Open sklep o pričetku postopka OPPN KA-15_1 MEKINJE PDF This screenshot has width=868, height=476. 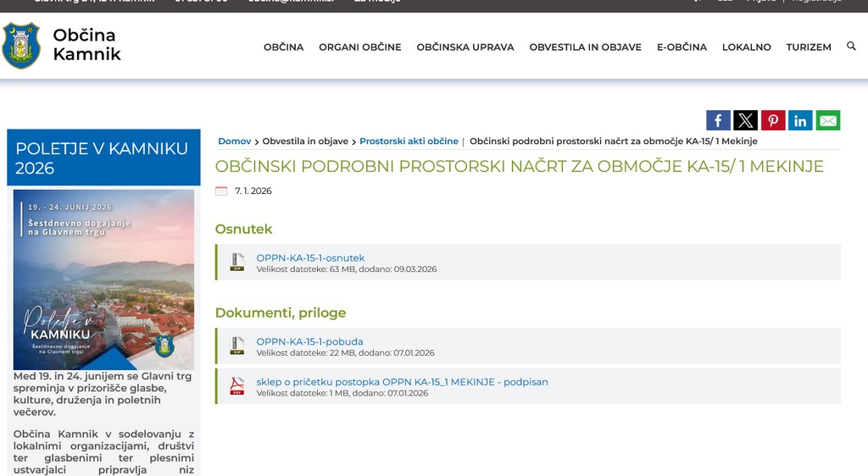coord(402,382)
